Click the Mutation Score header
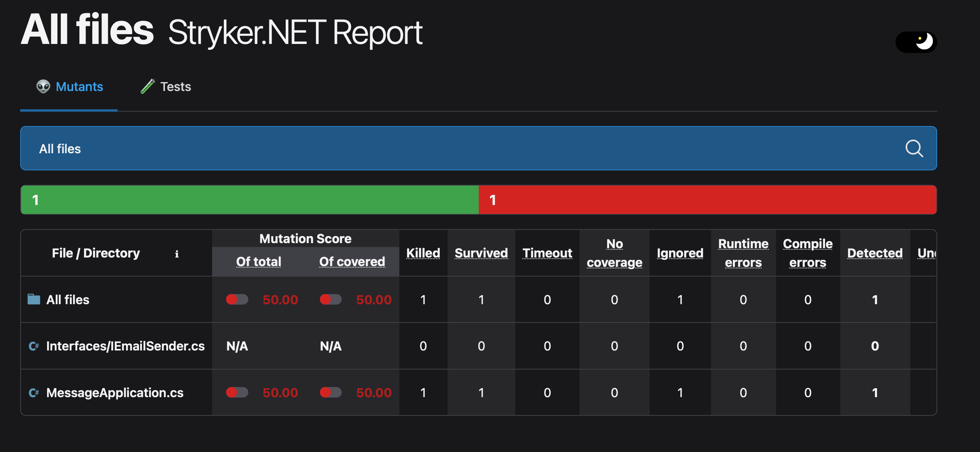The width and height of the screenshot is (980, 452). 305,239
